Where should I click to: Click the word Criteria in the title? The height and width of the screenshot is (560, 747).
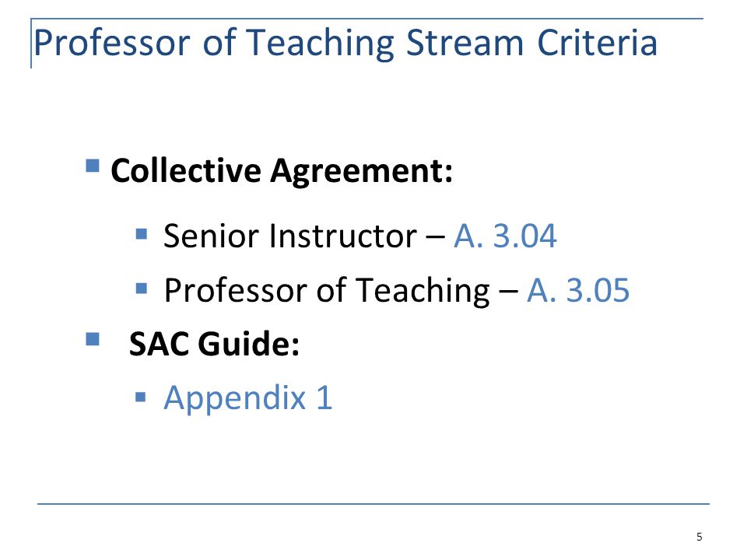(598, 43)
